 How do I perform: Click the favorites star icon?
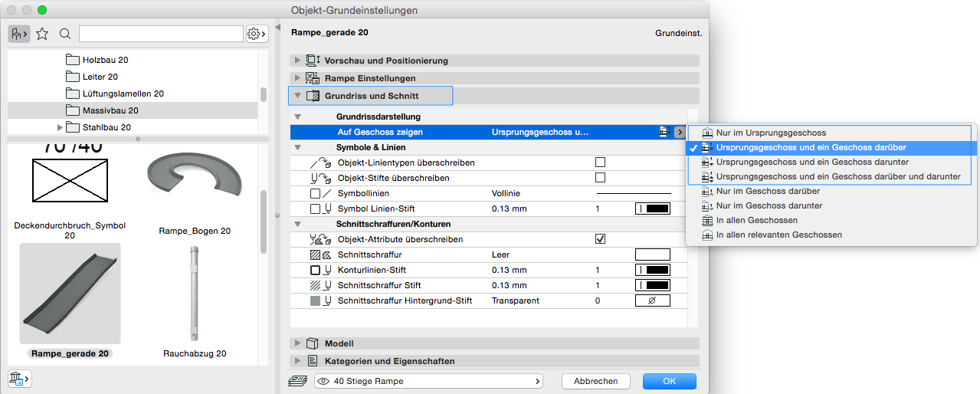click(x=42, y=34)
